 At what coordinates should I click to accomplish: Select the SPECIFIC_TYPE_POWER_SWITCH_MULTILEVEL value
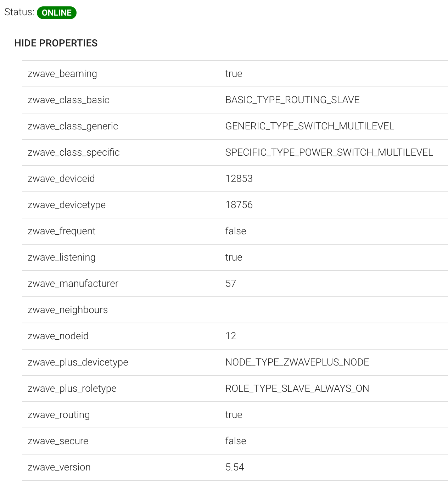(x=329, y=152)
